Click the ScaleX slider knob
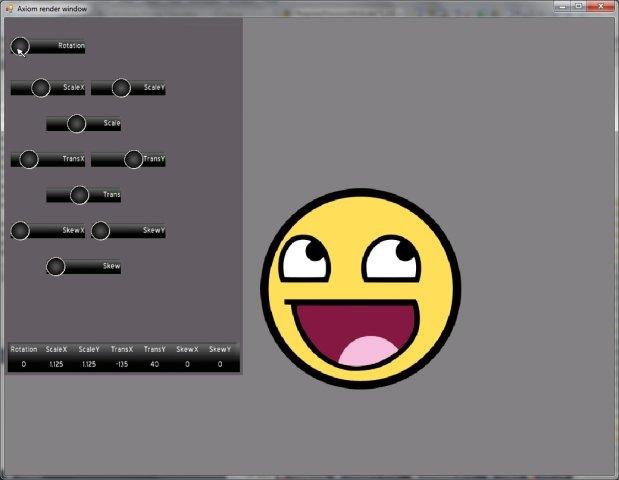The width and height of the screenshot is (619, 480). pyautogui.click(x=41, y=88)
